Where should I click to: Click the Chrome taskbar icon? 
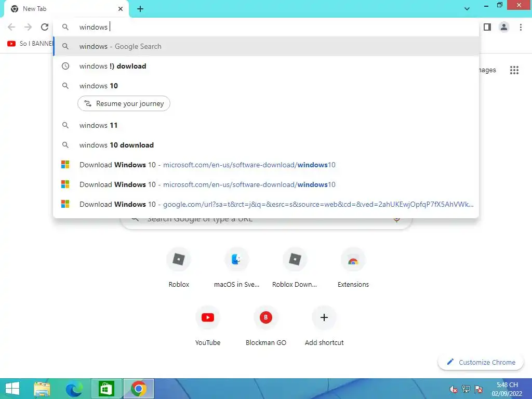point(138,389)
